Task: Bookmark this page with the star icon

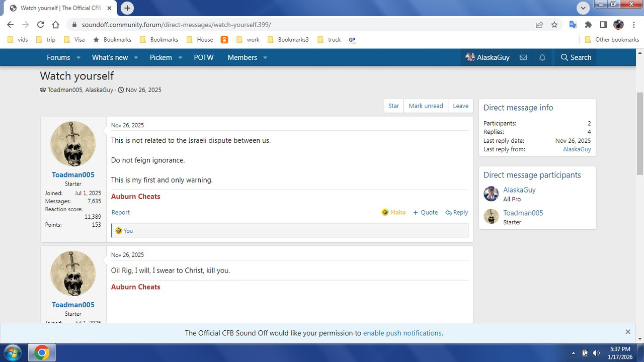Action: tap(554, 25)
